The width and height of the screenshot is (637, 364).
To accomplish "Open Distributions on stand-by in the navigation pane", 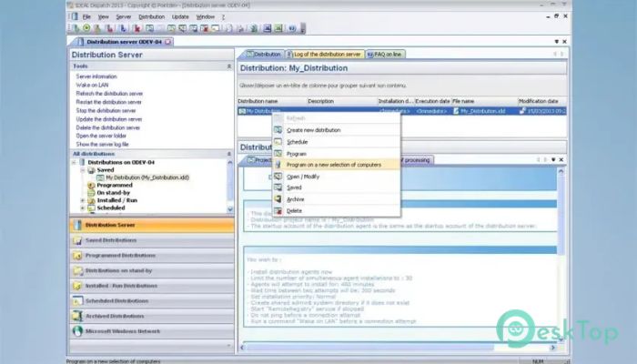I will coord(152,270).
